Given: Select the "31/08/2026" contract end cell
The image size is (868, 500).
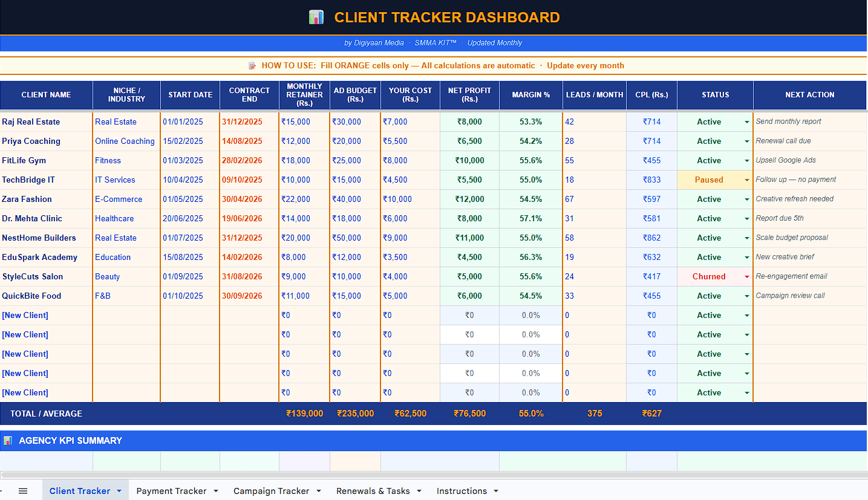Looking at the screenshot, I should pos(249,276).
